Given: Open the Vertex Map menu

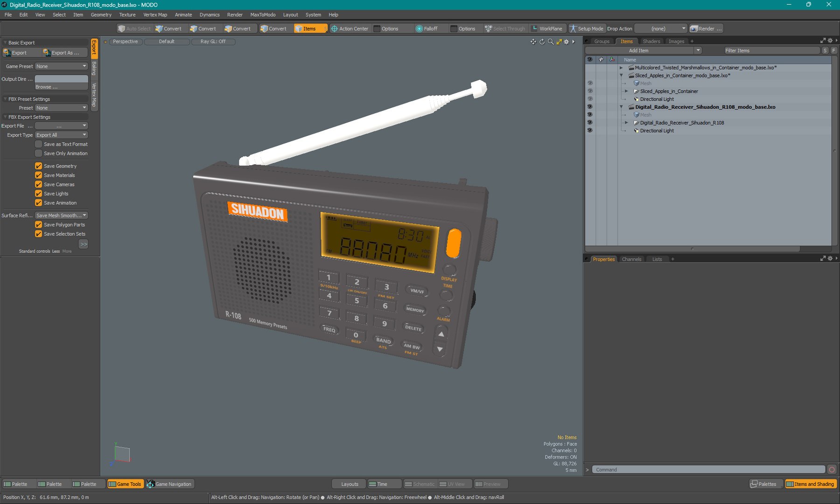Looking at the screenshot, I should (x=155, y=14).
